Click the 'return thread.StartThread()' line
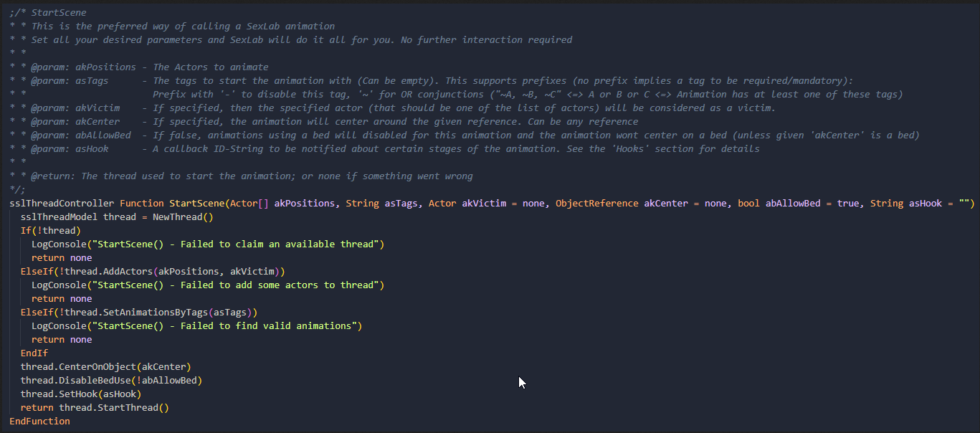The width and height of the screenshot is (980, 433). tap(95, 408)
